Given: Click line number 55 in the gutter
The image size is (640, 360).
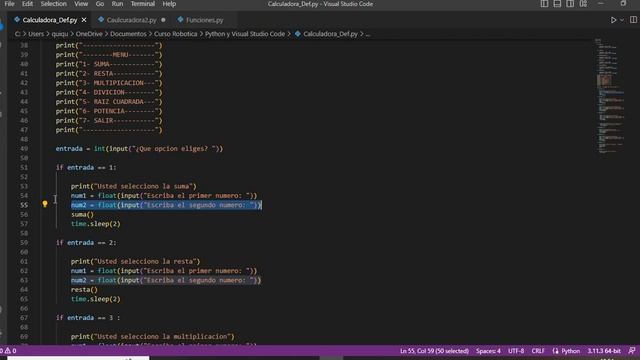Looking at the screenshot, I should pos(24,205).
